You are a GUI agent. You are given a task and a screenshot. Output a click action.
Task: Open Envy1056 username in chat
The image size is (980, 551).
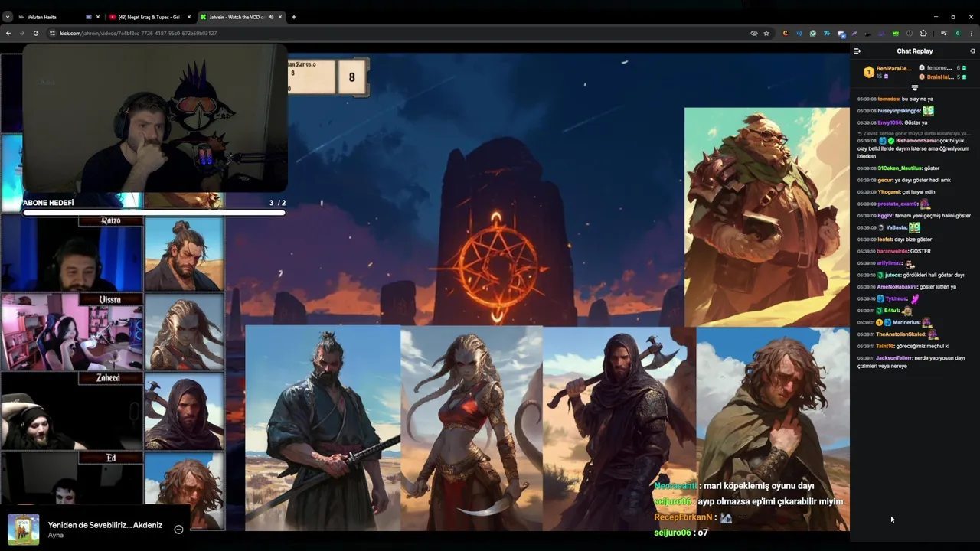tap(889, 122)
